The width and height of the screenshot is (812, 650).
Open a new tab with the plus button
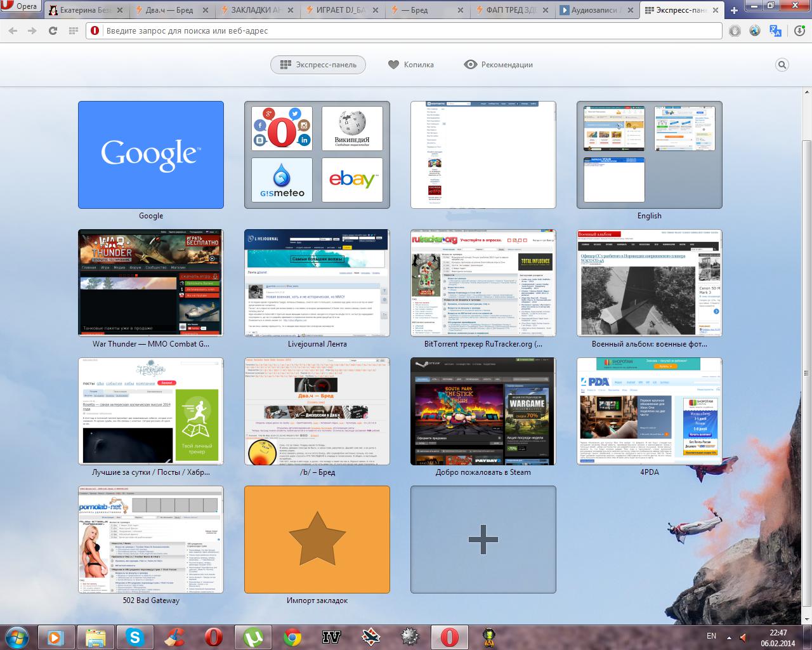(x=734, y=10)
